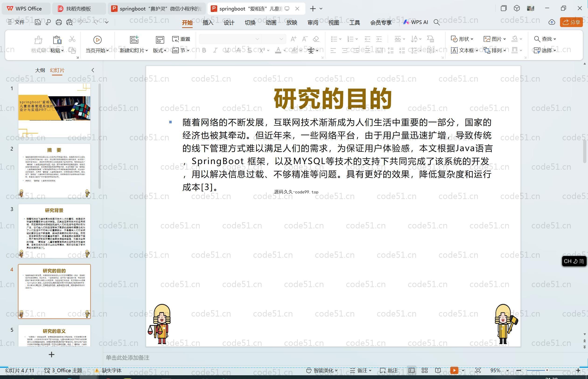Click the Save icon in quick access toolbar
Image resolution: width=588 pixels, height=379 pixels.
click(x=37, y=22)
